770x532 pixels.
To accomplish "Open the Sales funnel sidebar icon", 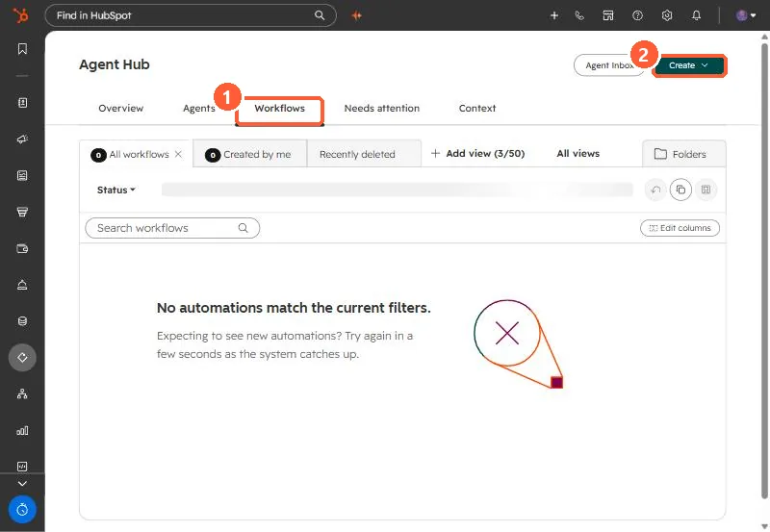I will pos(22,212).
